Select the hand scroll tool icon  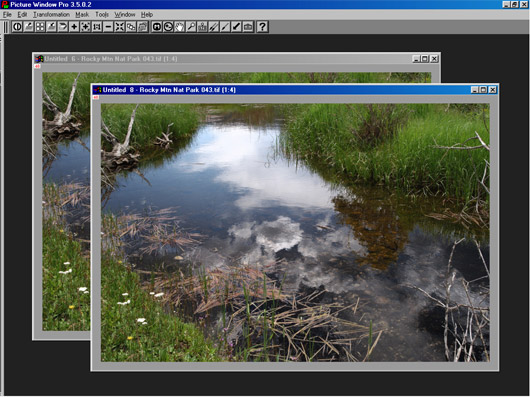click(179, 27)
